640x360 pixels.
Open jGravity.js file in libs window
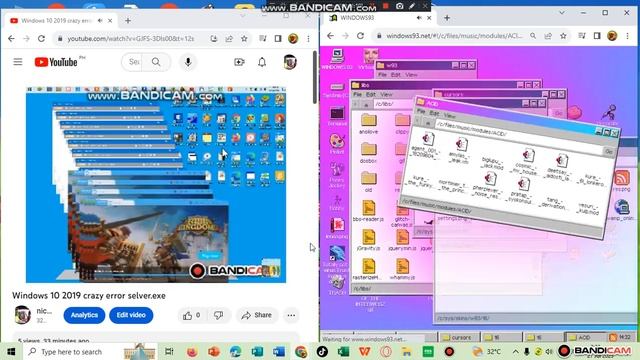coord(368,240)
